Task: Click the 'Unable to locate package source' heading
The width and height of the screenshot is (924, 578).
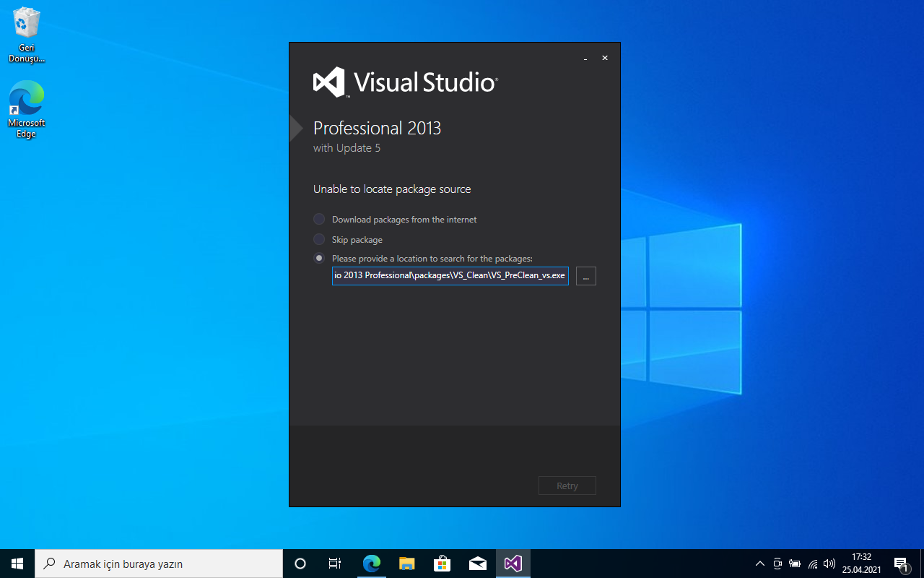Action: (x=392, y=189)
